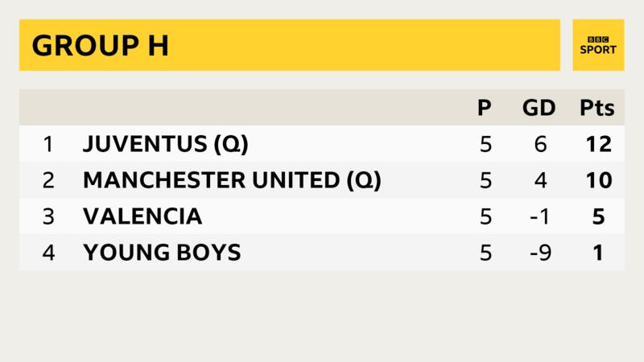
Task: Click the GROUP H heading
Action: pos(100,45)
